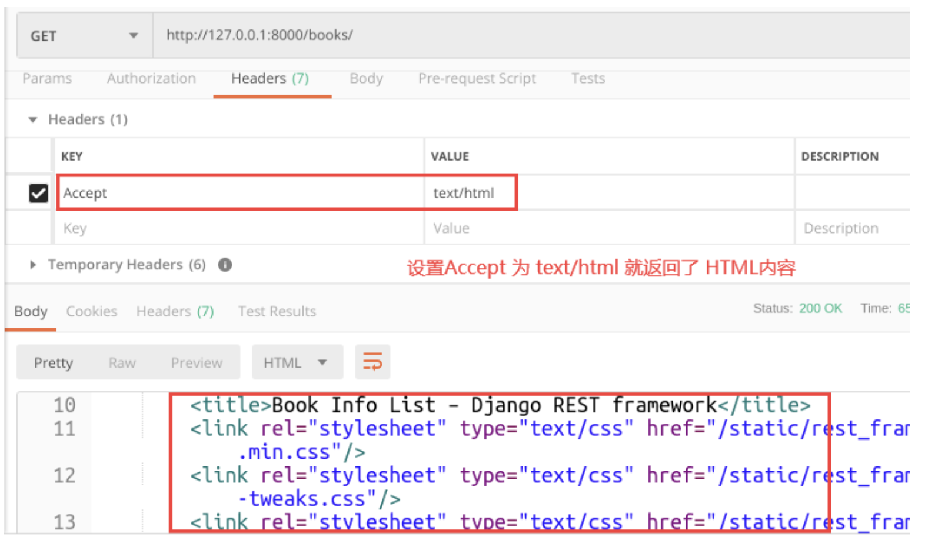Screen dimensions: 925x560
Task: Open the response Headers (7) tab
Action: tap(175, 311)
